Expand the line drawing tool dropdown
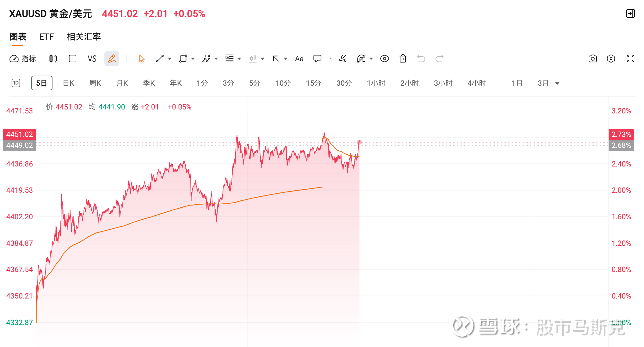Image resolution: width=644 pixels, height=347 pixels. click(170, 59)
